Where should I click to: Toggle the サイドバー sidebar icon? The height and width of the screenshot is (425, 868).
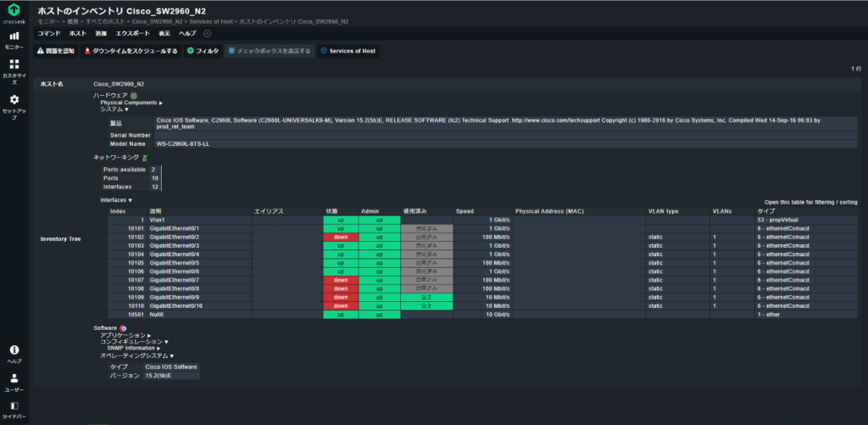point(14,410)
